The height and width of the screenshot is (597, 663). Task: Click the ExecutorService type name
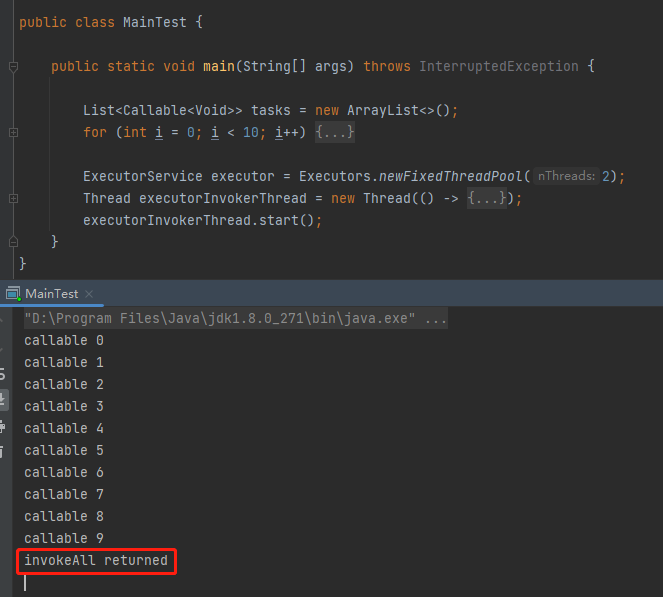(142, 176)
